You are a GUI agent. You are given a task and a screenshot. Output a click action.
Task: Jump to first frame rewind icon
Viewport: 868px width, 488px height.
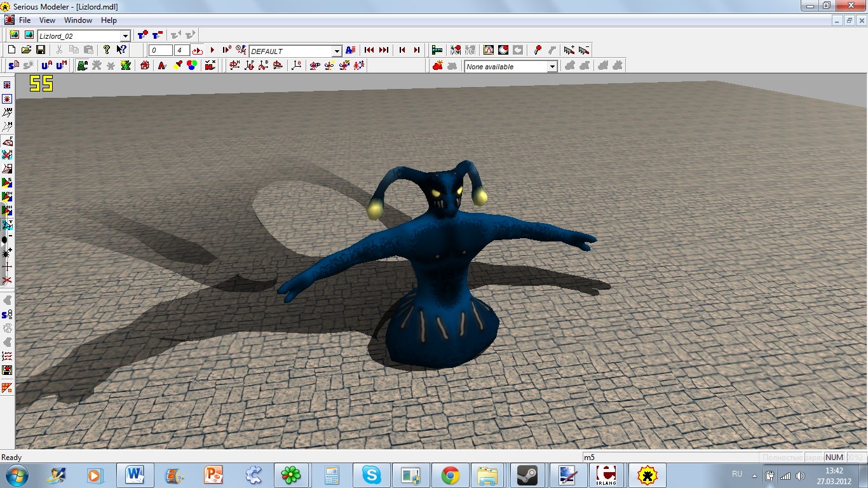[369, 50]
